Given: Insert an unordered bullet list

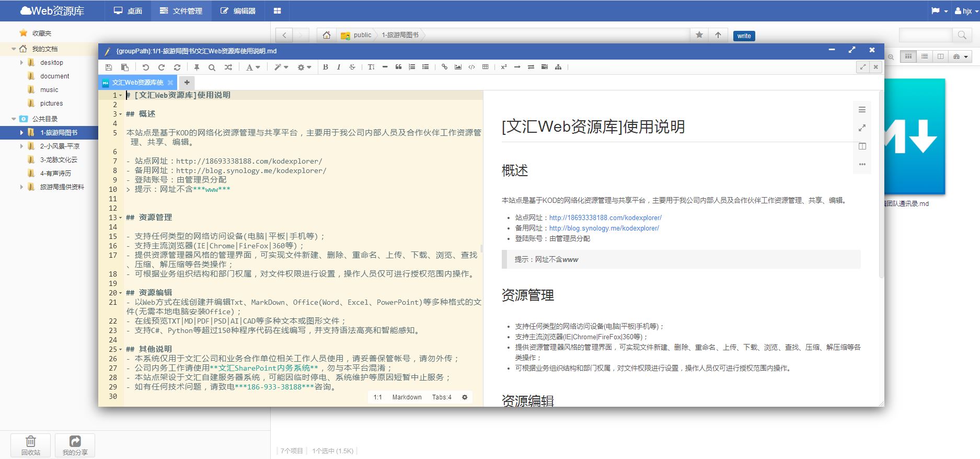Looking at the screenshot, I should point(425,67).
